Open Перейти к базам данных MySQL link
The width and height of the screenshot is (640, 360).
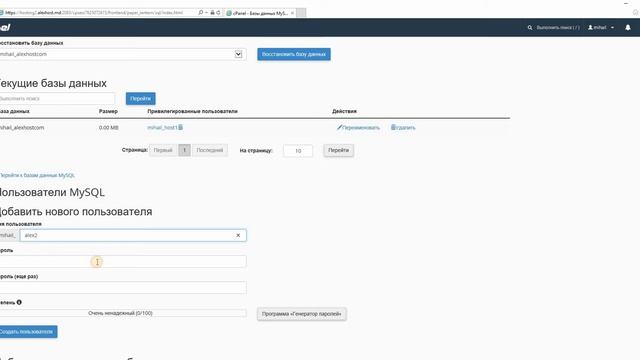(37, 175)
